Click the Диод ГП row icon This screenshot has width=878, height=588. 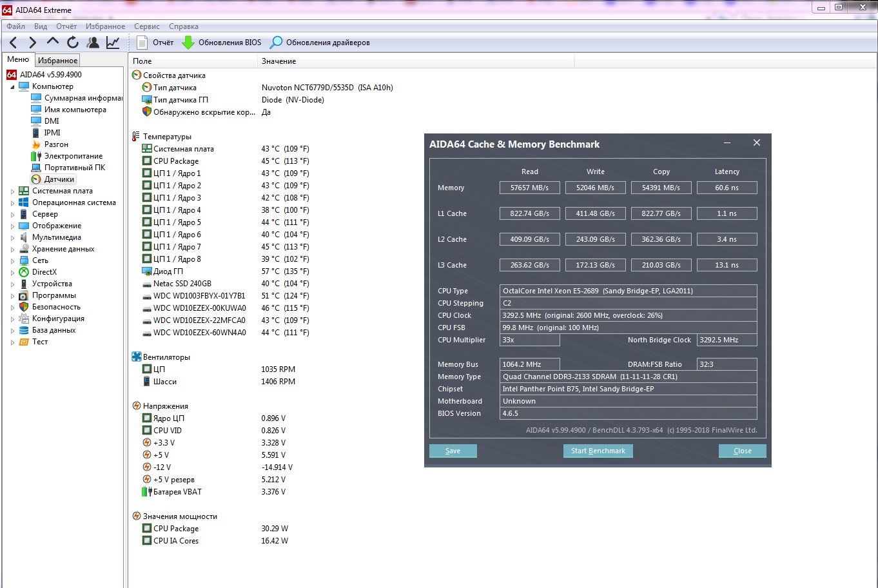coord(147,271)
